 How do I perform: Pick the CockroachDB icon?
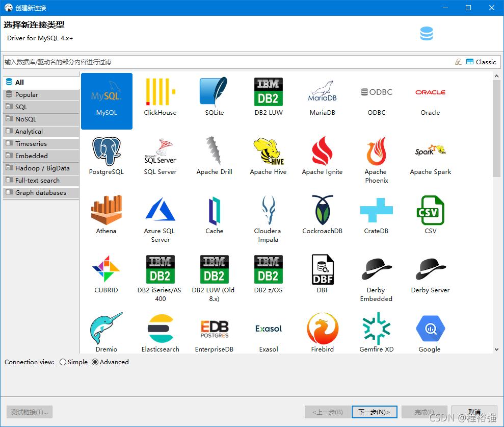tap(323, 210)
